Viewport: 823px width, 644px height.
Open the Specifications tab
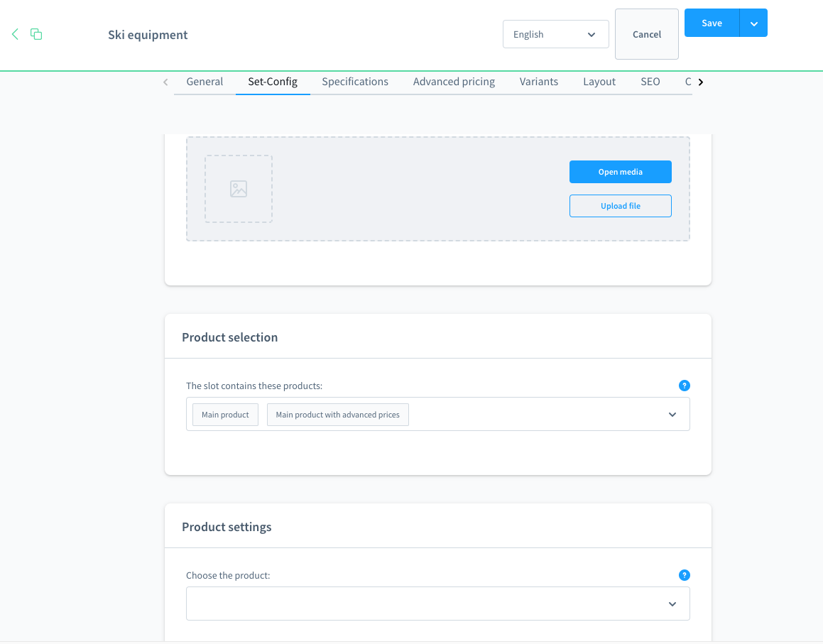coord(355,82)
